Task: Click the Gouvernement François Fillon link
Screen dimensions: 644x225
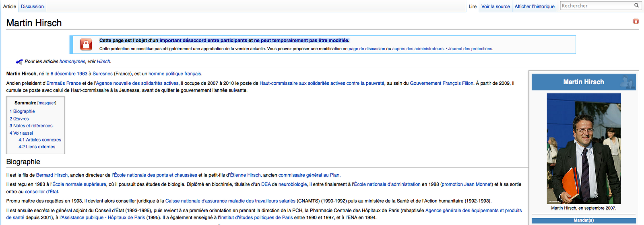Action: click(442, 84)
